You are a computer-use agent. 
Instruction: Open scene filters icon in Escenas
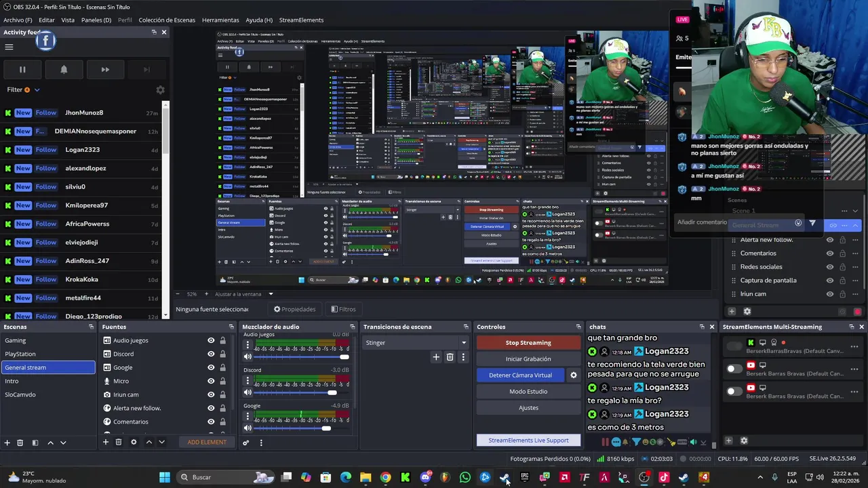pos(35,443)
